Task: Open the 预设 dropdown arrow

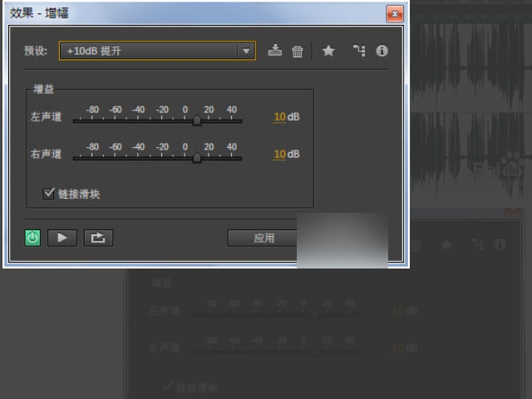Action: point(245,51)
